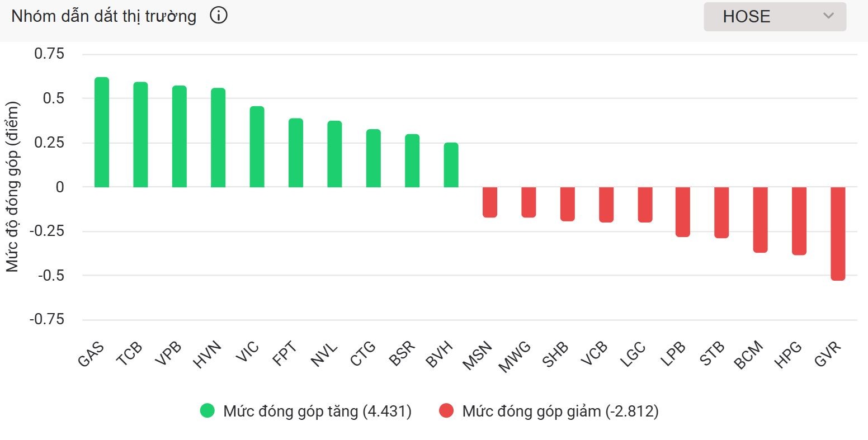This screenshot has width=868, height=440.
Task: Click the GVR red bar
Action: tap(838, 233)
